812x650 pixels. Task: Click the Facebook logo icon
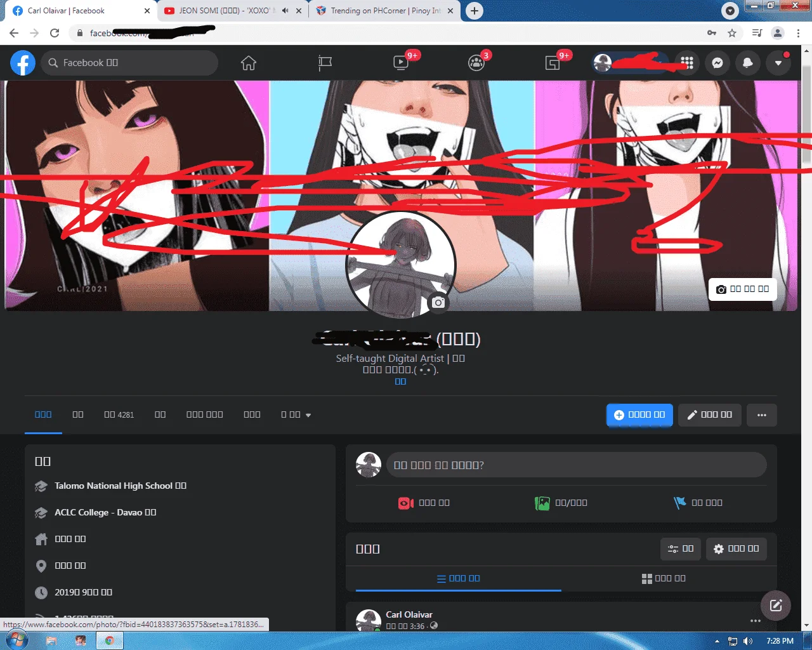click(23, 63)
